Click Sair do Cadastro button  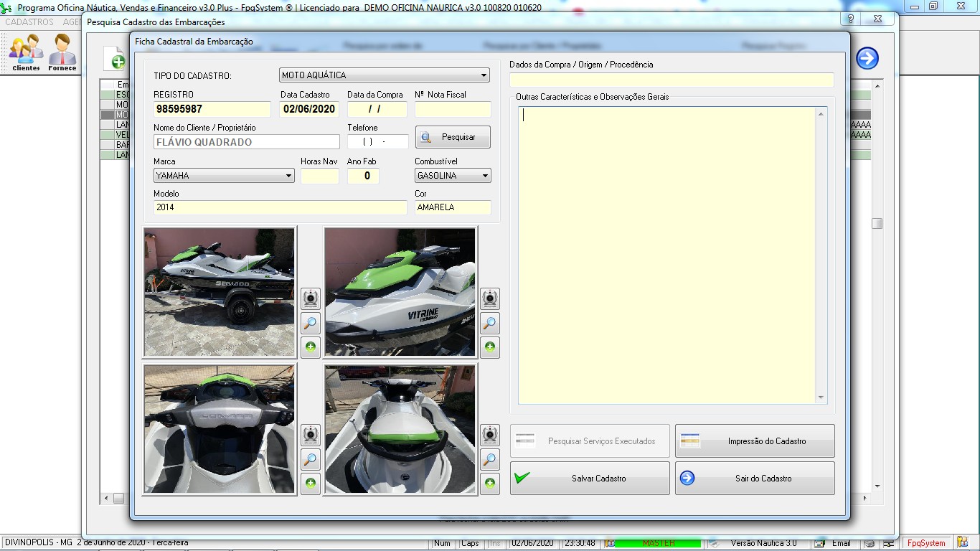[755, 479]
